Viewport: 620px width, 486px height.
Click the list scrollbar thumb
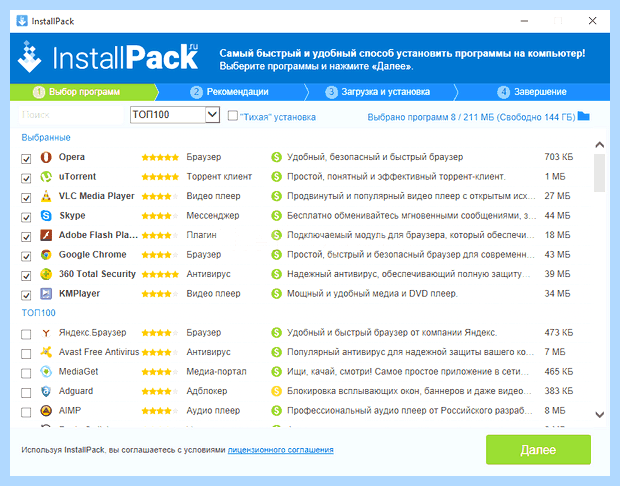coord(599,173)
